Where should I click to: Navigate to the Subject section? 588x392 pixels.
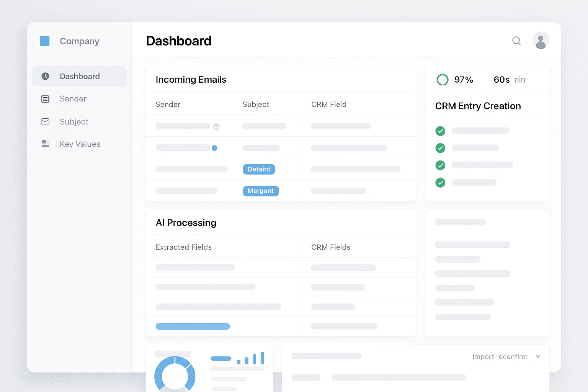(x=74, y=121)
